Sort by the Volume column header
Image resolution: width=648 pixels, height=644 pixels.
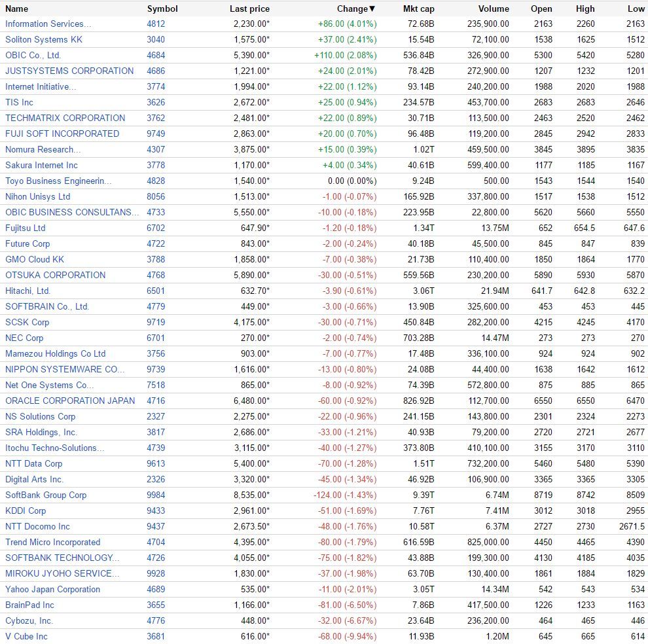(x=494, y=9)
